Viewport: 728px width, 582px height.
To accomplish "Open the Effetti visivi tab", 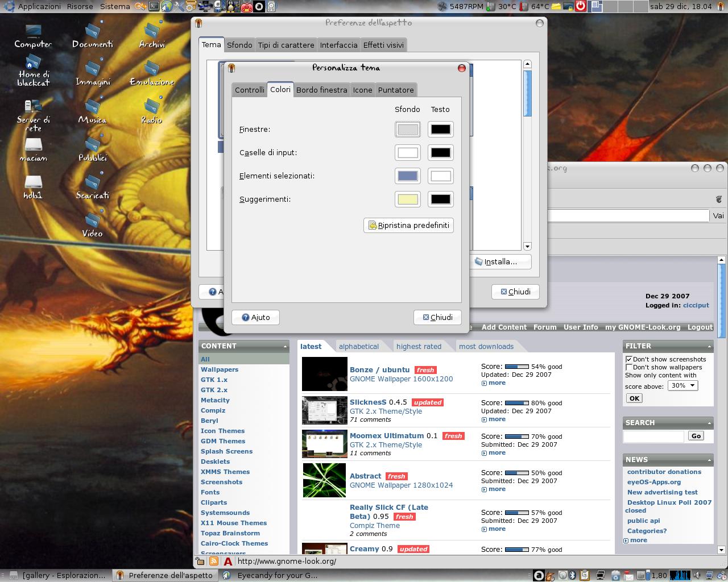I will coord(383,45).
